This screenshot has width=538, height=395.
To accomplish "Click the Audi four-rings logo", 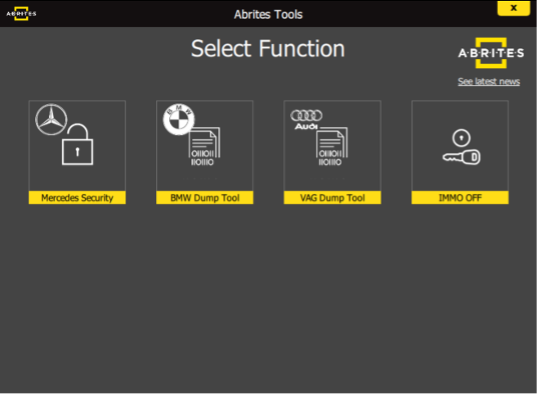I will [x=306, y=115].
